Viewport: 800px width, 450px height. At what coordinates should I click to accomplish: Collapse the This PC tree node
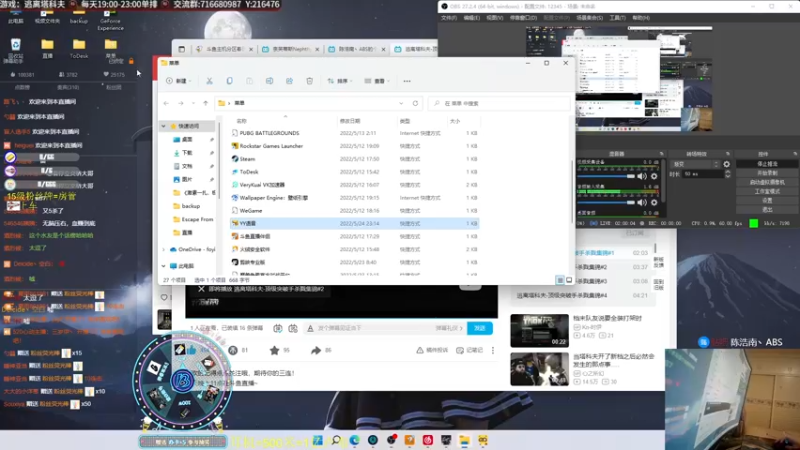coord(164,266)
